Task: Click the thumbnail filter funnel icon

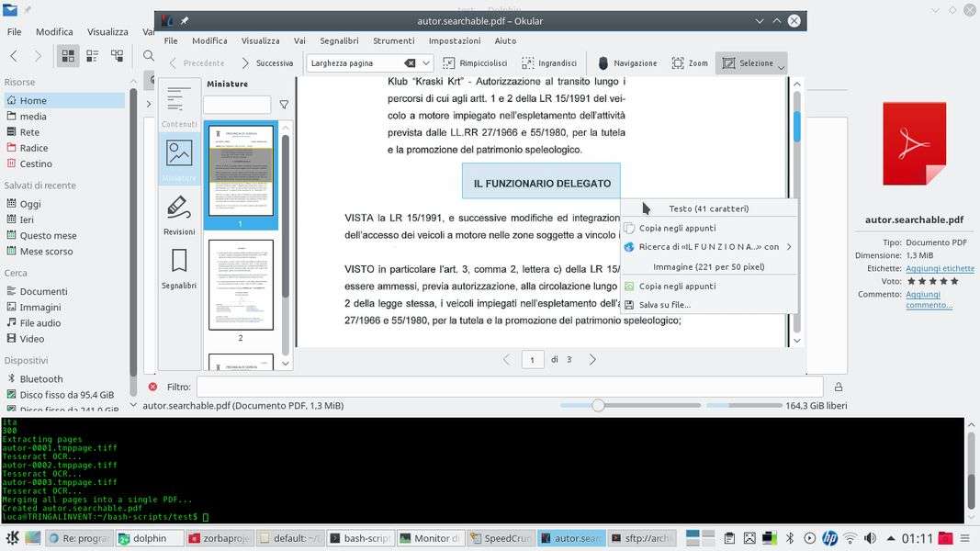Action: click(x=284, y=105)
